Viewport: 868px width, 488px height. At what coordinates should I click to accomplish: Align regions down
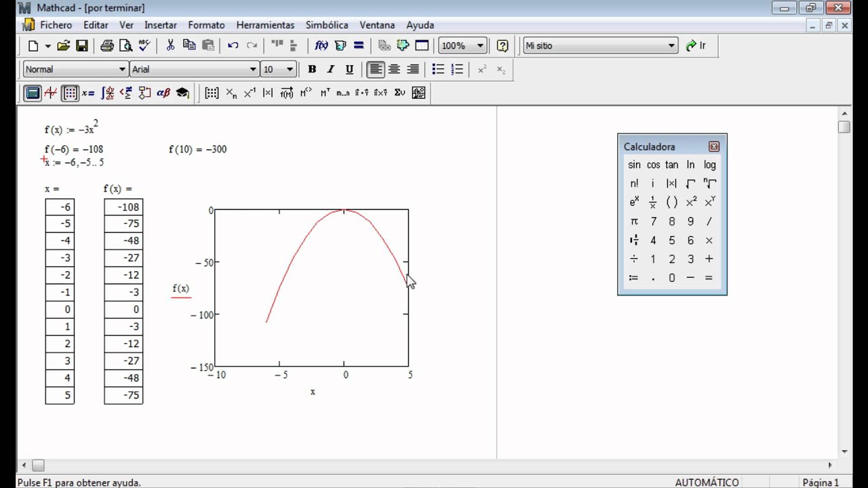[x=294, y=46]
